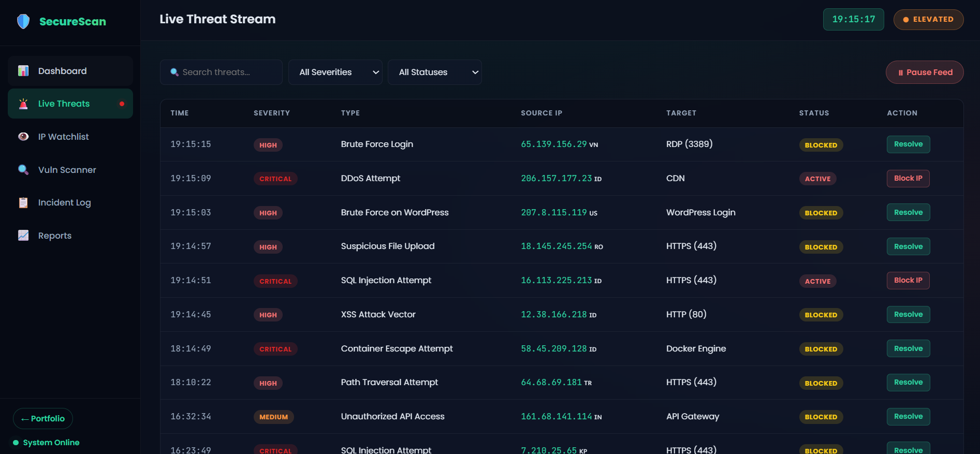Screen dimensions: 980x454
Task: Expand the All Statuses dropdown
Action: (x=435, y=72)
